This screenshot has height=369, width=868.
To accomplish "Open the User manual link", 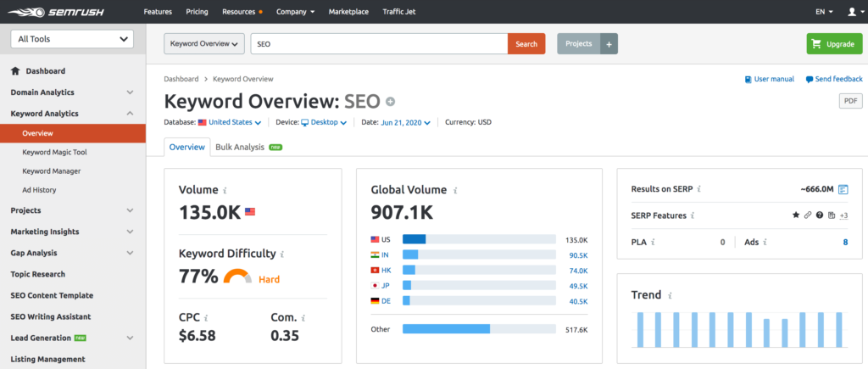I will tap(774, 79).
